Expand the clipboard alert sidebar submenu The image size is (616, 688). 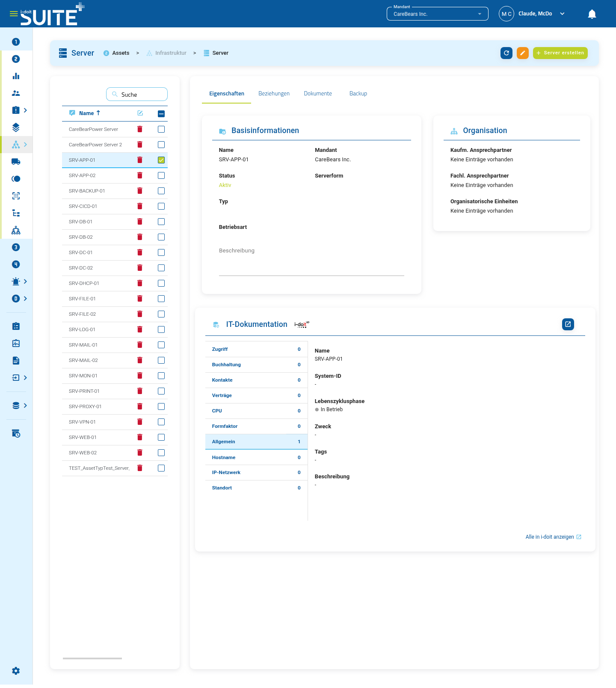point(25,110)
